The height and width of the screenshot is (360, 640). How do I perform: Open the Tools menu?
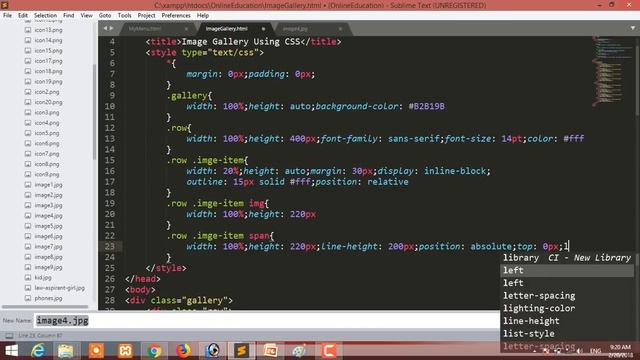124,15
